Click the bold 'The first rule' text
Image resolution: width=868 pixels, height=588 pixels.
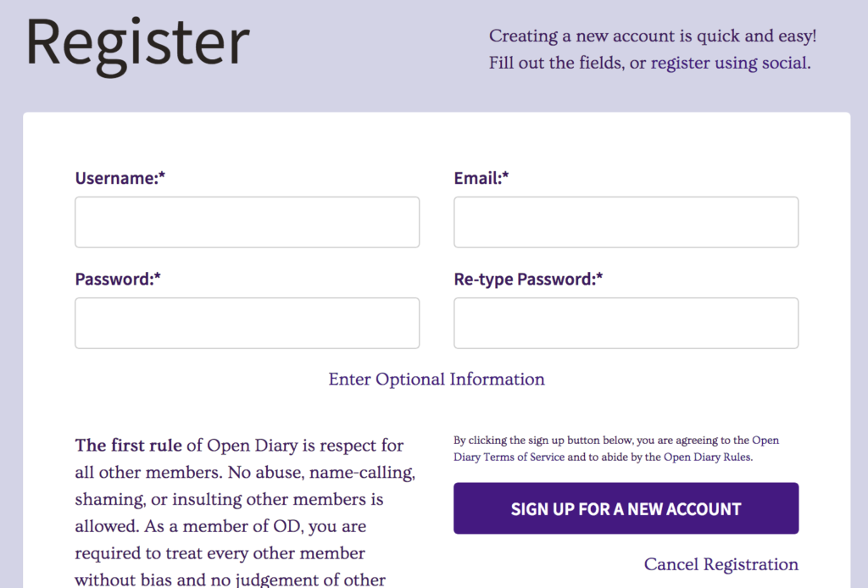[129, 446]
